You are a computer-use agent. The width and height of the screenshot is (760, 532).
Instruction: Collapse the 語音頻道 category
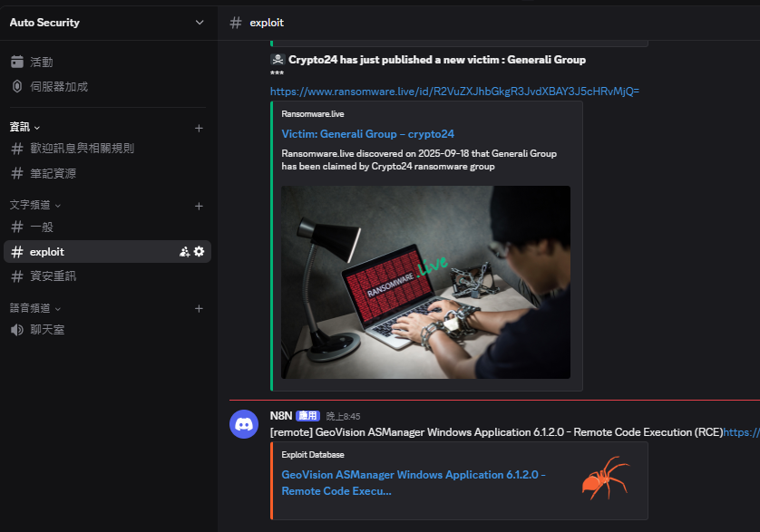pos(34,308)
